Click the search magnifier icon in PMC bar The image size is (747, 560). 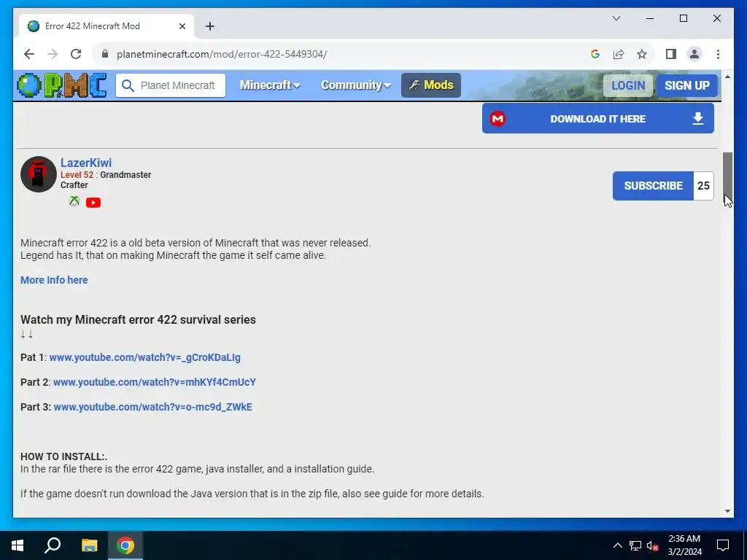click(x=128, y=86)
